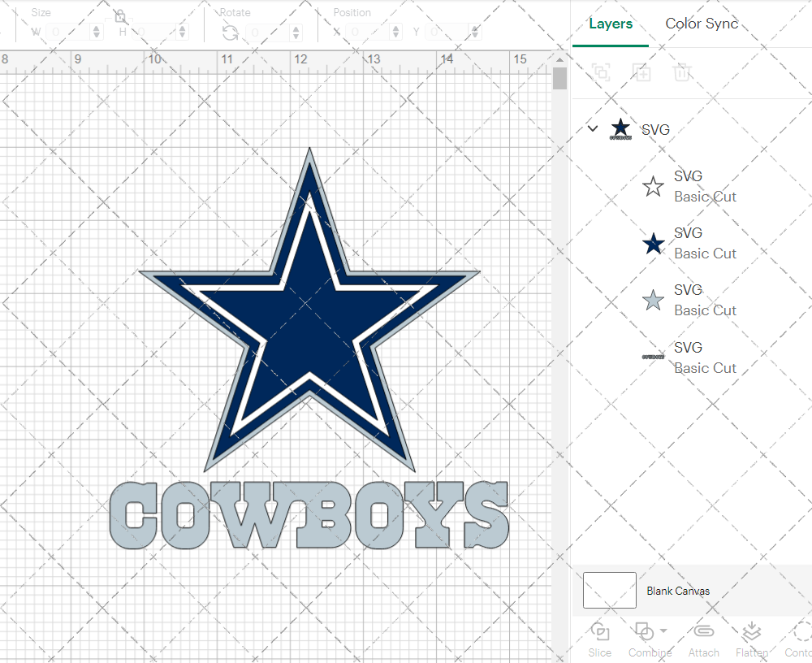This screenshot has height=663, width=812.
Task: Collapse the SVG group in Layers
Action: [593, 128]
